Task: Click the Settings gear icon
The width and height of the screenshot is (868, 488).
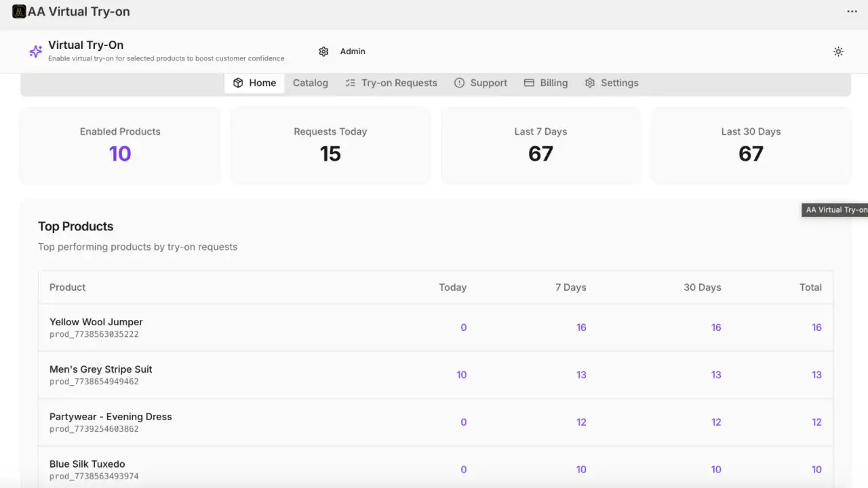Action: pos(590,83)
